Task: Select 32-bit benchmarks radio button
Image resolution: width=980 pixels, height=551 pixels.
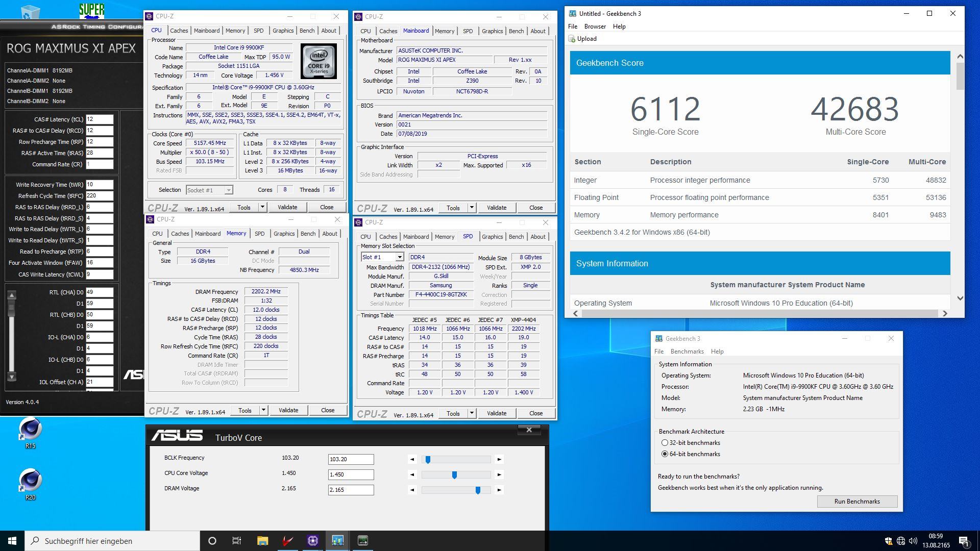Action: [665, 443]
